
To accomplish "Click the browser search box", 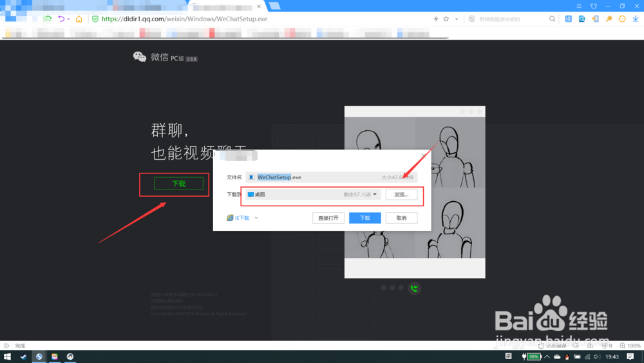I will [x=511, y=19].
